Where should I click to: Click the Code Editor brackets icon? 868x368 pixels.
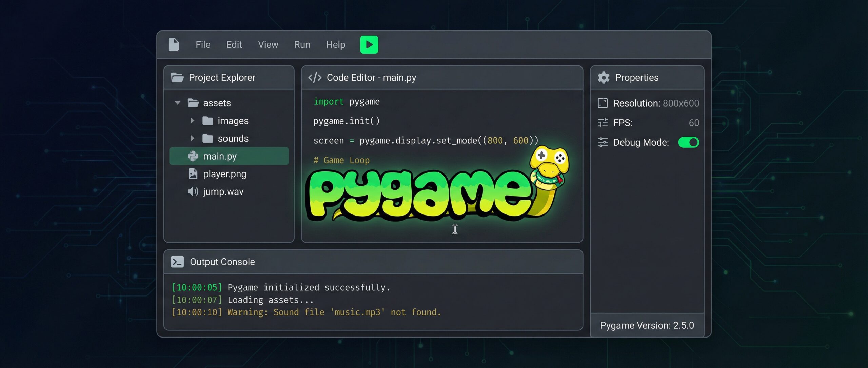[315, 78]
